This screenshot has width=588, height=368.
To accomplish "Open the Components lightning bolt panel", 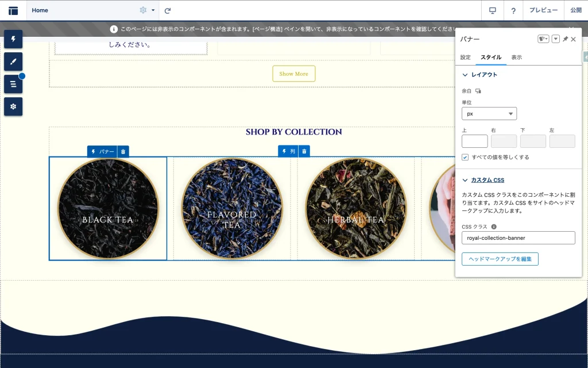I will [13, 39].
